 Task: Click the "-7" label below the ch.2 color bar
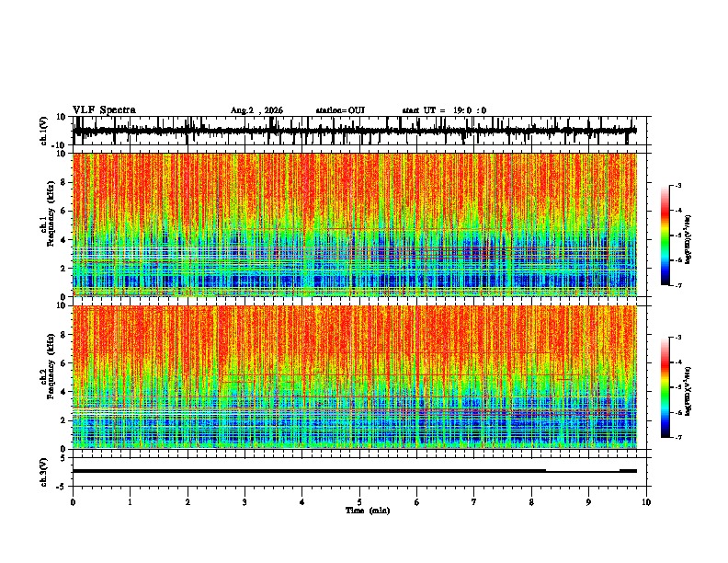(x=678, y=437)
